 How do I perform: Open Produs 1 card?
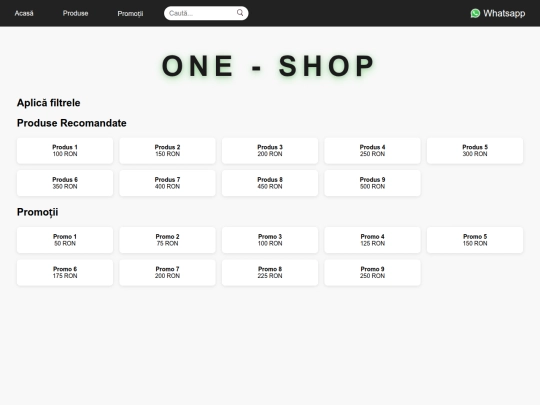coord(65,150)
